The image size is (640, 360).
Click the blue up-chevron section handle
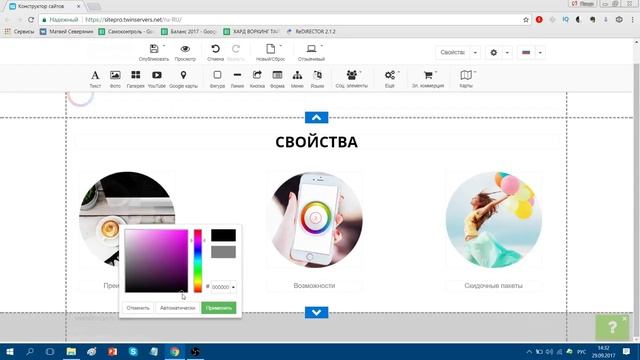(x=316, y=118)
